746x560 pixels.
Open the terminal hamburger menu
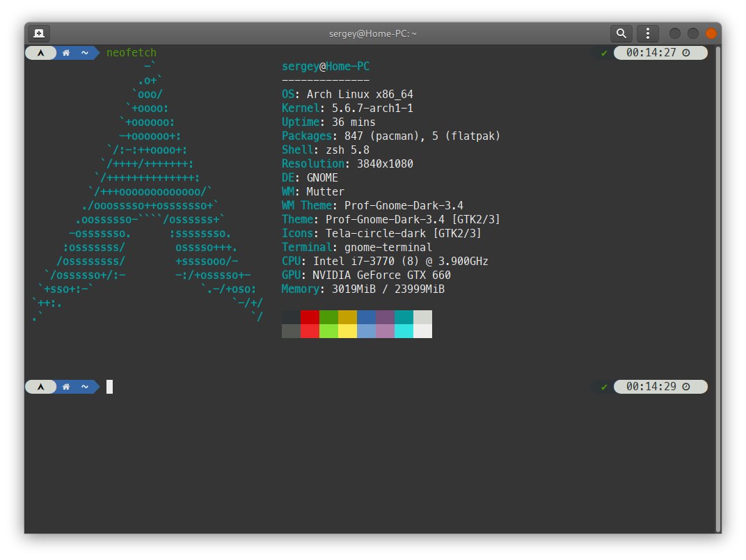coord(647,33)
